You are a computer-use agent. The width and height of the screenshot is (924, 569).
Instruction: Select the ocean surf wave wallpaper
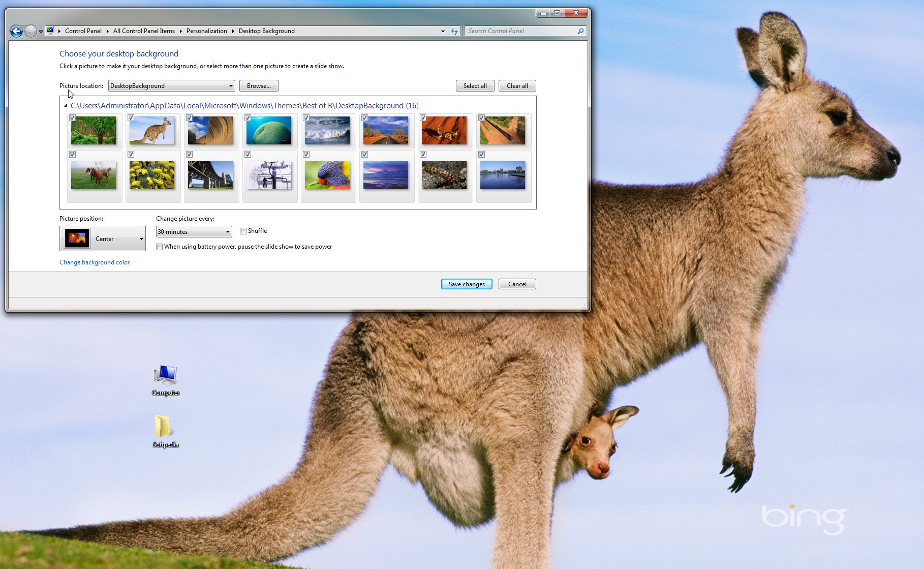point(327,131)
